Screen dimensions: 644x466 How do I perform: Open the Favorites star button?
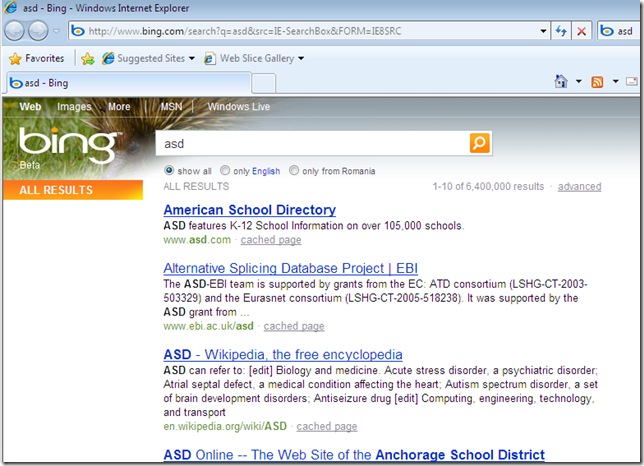click(37, 58)
